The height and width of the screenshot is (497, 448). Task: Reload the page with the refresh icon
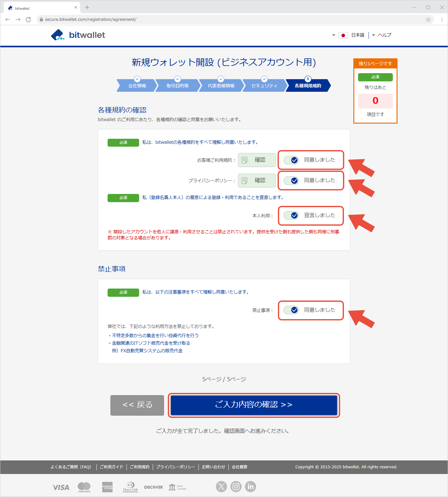28,20
